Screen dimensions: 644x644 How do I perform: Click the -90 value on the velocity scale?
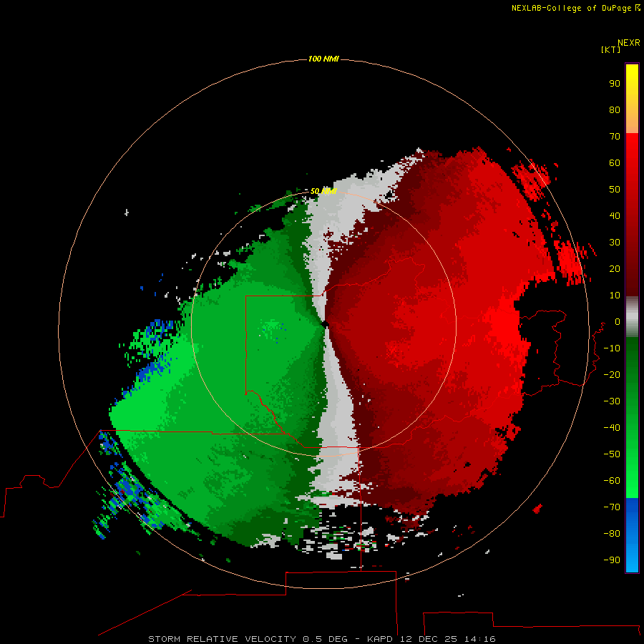[612, 560]
